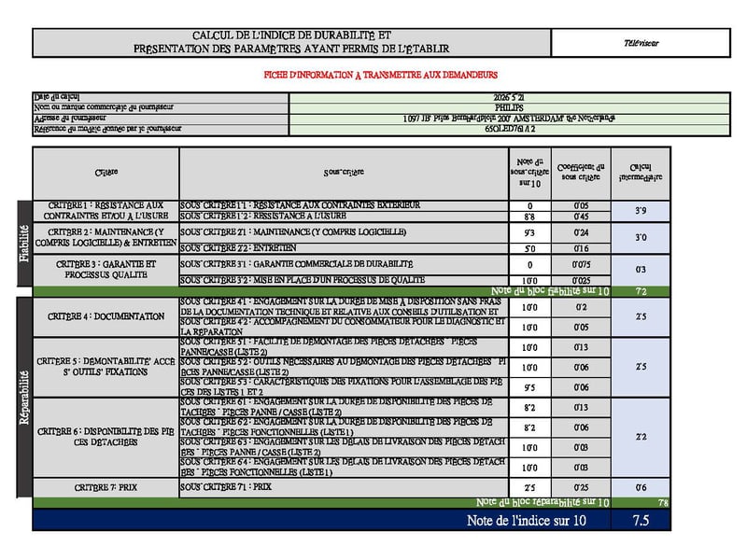Click 'CRITERE 7: PRIX' criterion cell
The width and height of the screenshot is (747, 560).
point(106,487)
